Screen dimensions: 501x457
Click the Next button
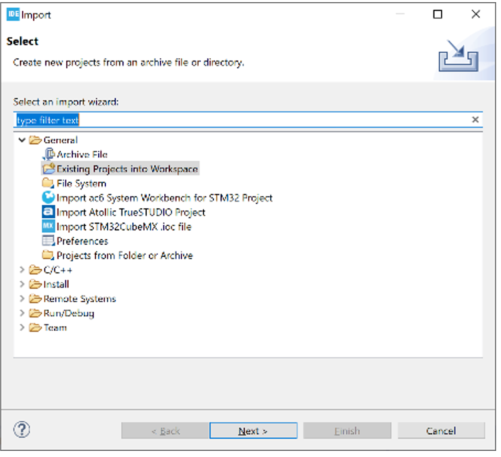click(253, 431)
